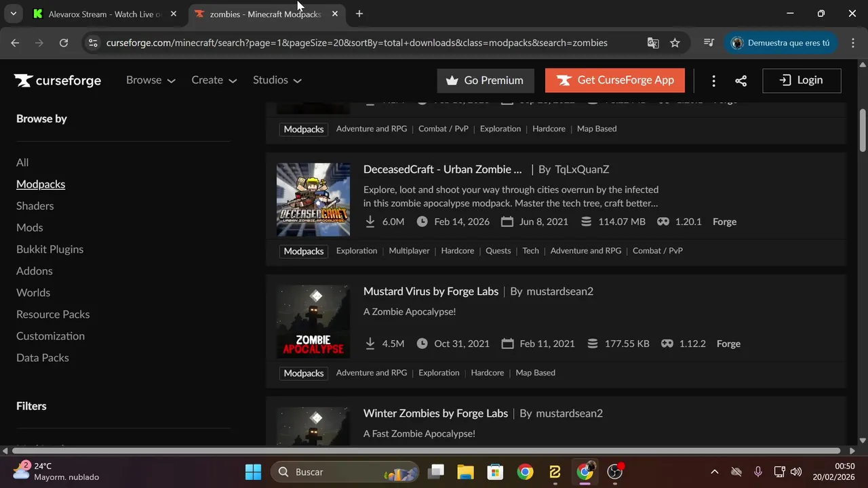The width and height of the screenshot is (868, 488).
Task: Click Mustard Virus download count icon
Action: click(370, 344)
